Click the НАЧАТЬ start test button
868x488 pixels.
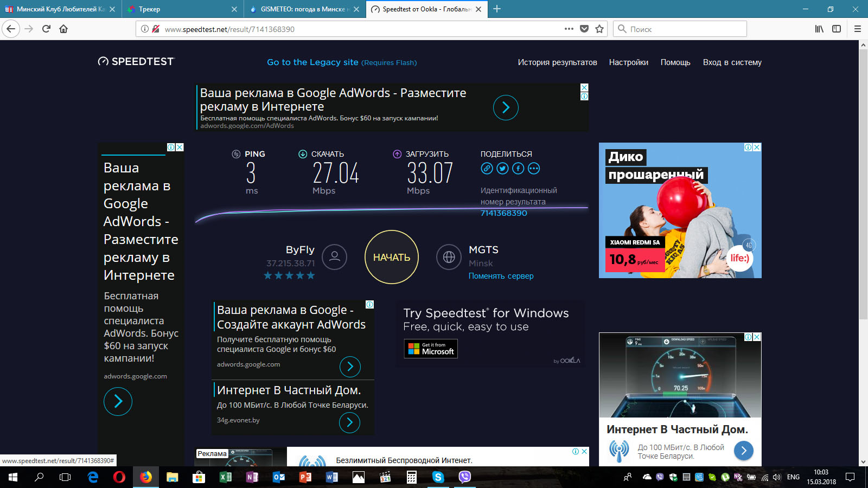point(392,257)
